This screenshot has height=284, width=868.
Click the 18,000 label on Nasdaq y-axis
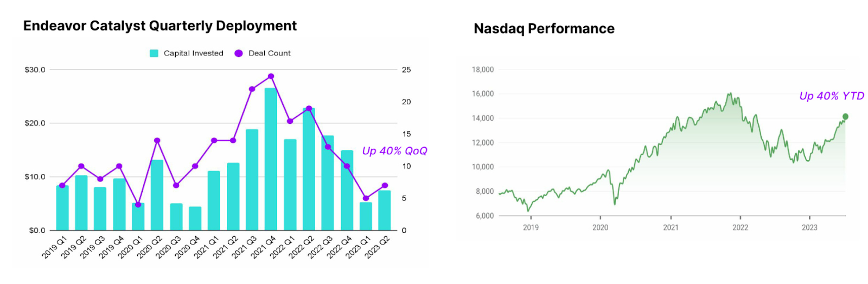(482, 70)
